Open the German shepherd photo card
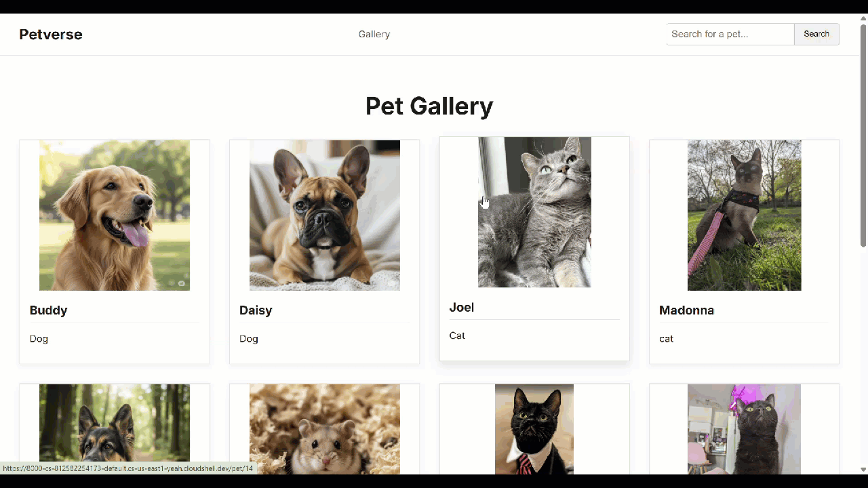 [115, 429]
